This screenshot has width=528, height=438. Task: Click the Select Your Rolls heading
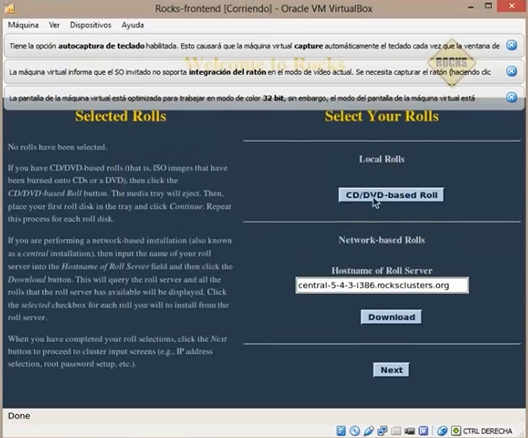(382, 116)
